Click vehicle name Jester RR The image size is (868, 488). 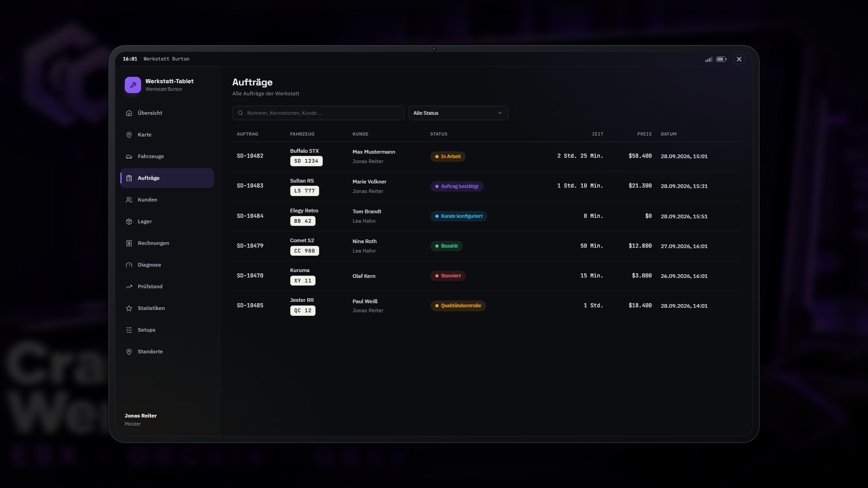click(302, 300)
